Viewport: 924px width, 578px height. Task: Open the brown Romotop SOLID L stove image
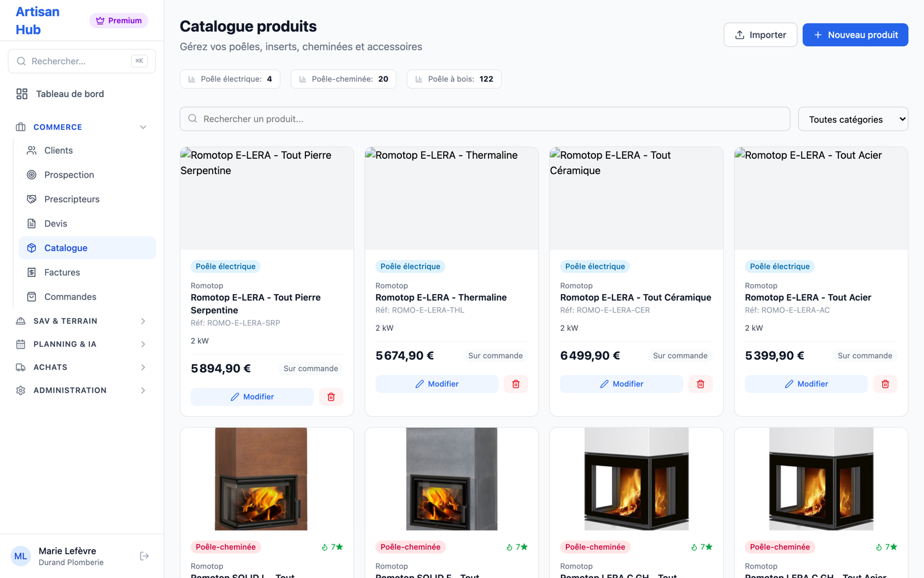tap(261, 479)
